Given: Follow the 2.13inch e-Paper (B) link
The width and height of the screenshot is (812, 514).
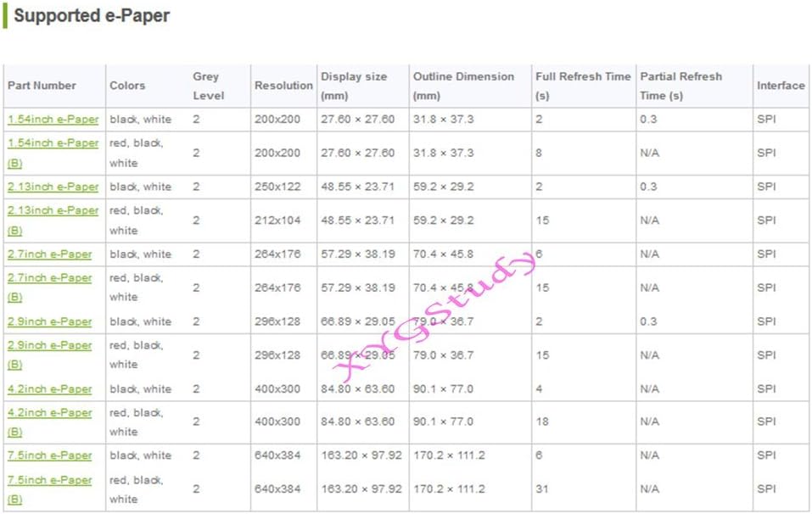Looking at the screenshot, I should point(53,210).
